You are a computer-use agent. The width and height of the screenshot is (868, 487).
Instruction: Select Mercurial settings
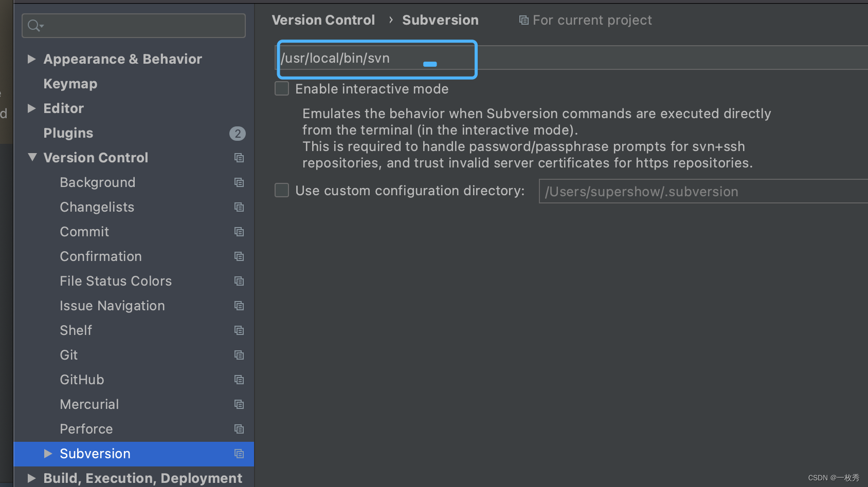click(89, 404)
